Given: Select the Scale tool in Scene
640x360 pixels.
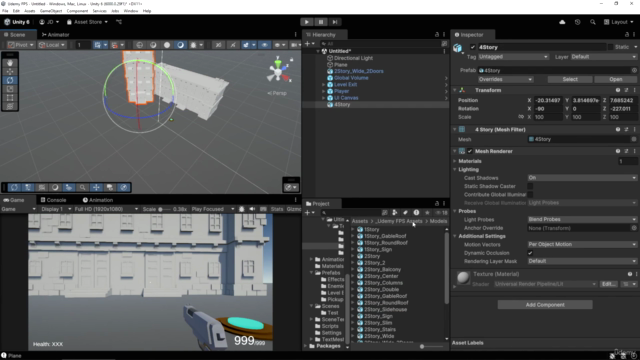Looking at the screenshot, I should click(10, 89).
